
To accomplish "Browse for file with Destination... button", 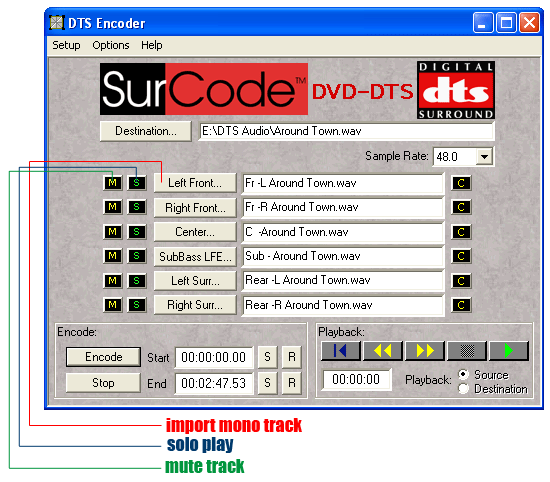I will pyautogui.click(x=146, y=131).
